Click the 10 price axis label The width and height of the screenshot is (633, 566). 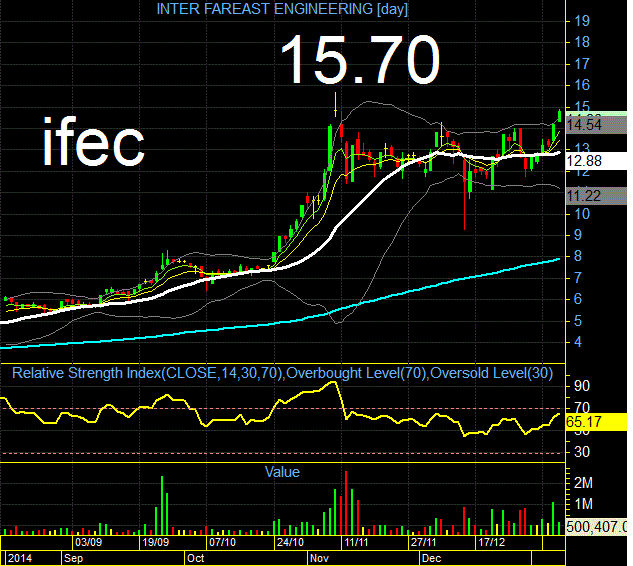[582, 214]
